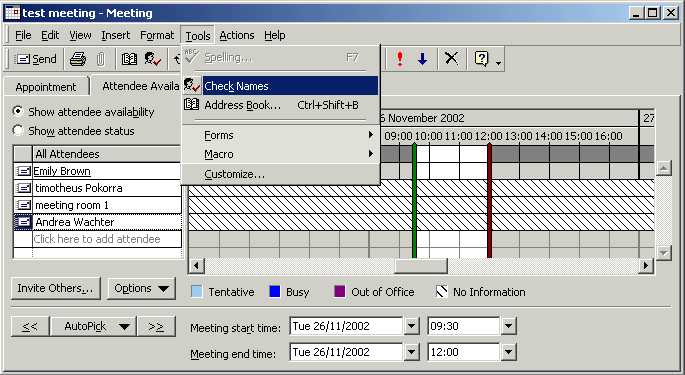The height and width of the screenshot is (375, 685).
Task: Click the Office Assistant help icon
Action: coord(481,59)
